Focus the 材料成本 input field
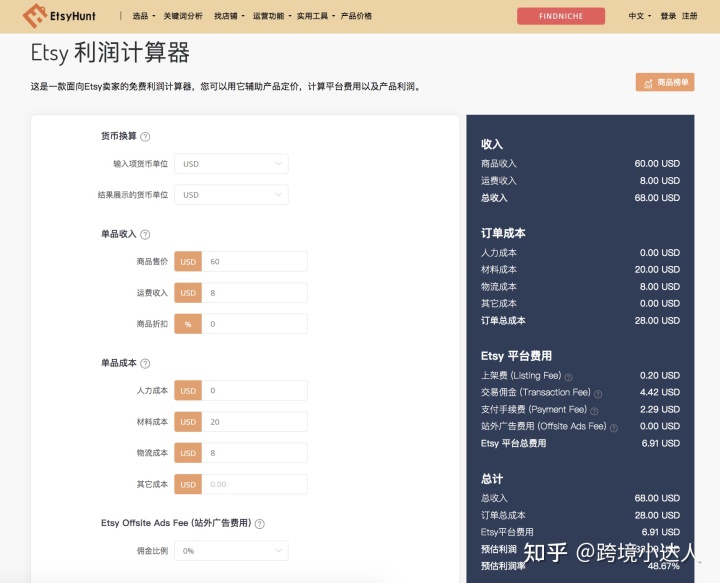Image resolution: width=720 pixels, height=583 pixels. (x=254, y=422)
